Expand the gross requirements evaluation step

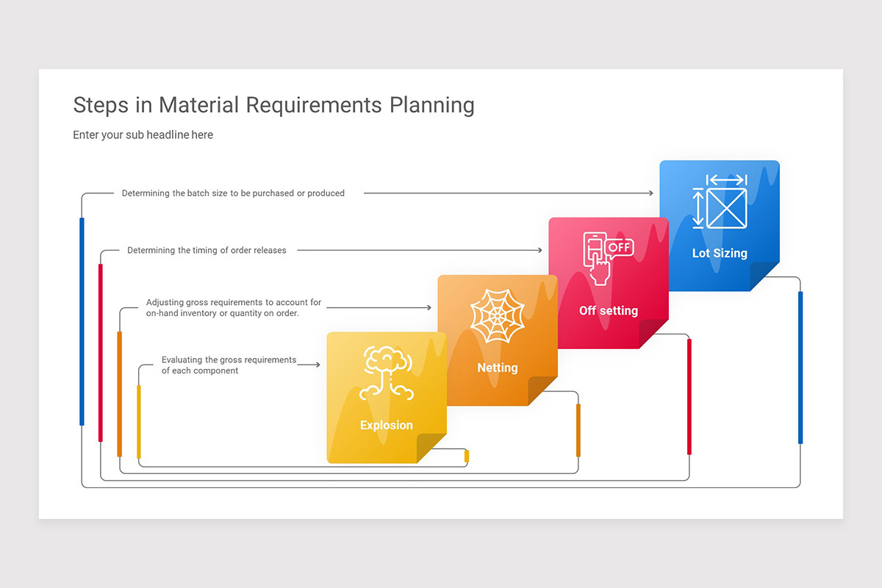coord(228,365)
